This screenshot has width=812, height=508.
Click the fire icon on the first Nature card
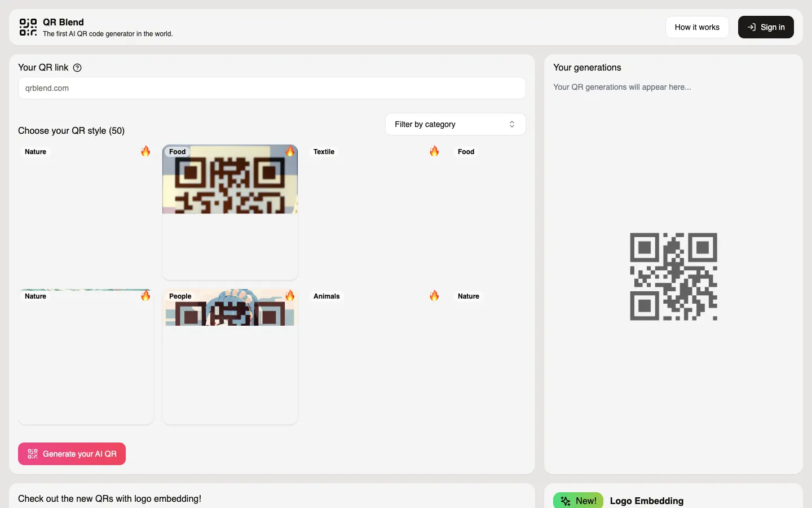pyautogui.click(x=145, y=151)
